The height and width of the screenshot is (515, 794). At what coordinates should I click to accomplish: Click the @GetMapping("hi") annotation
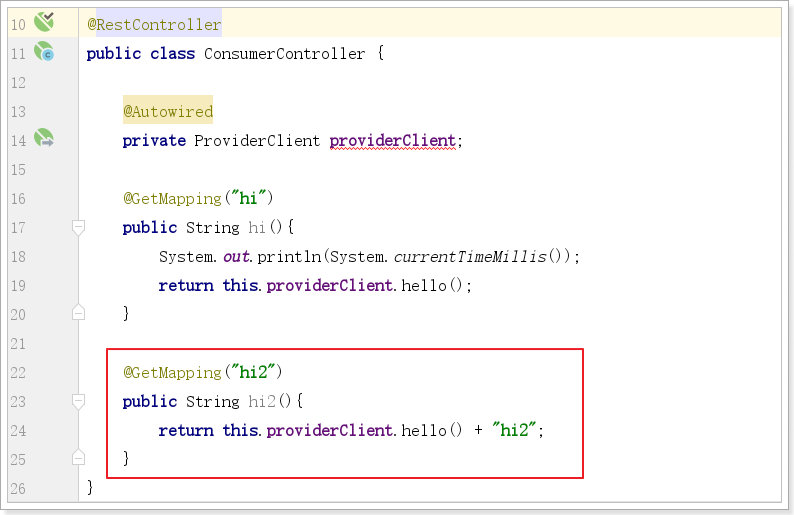tap(198, 198)
